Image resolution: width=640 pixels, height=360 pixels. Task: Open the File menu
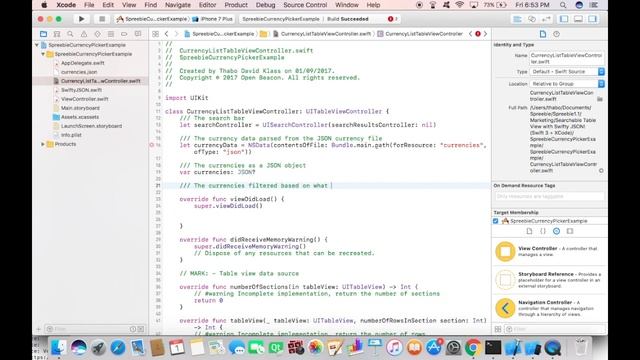pos(89,5)
